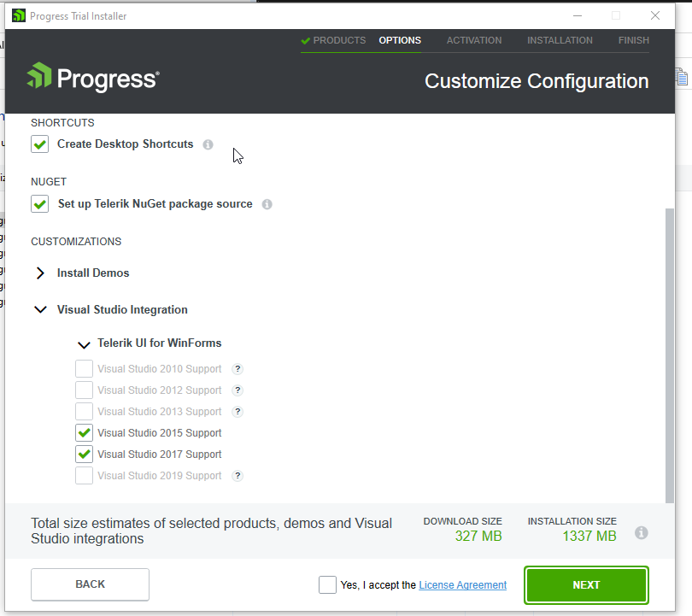Viewport: 692px width, 616px height.
Task: Click the 327 MB download size value
Action: (x=478, y=537)
